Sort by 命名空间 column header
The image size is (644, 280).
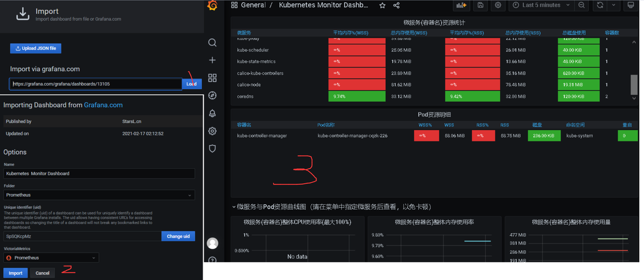(x=575, y=124)
